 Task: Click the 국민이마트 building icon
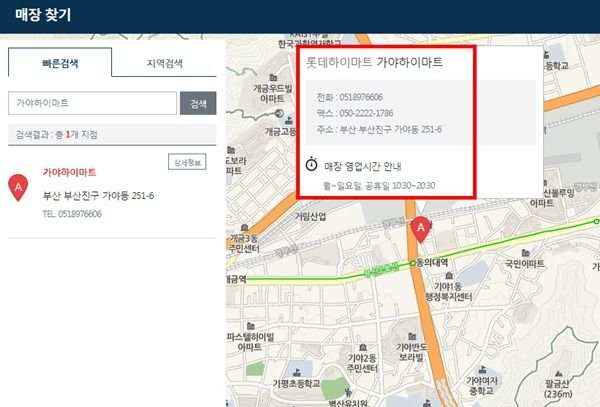[525, 253]
